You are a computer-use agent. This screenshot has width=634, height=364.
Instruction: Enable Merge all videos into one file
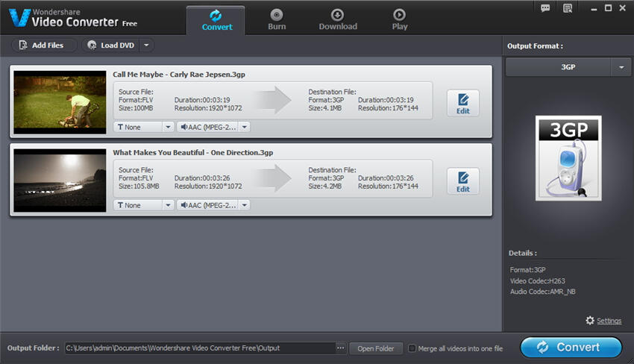pos(412,348)
